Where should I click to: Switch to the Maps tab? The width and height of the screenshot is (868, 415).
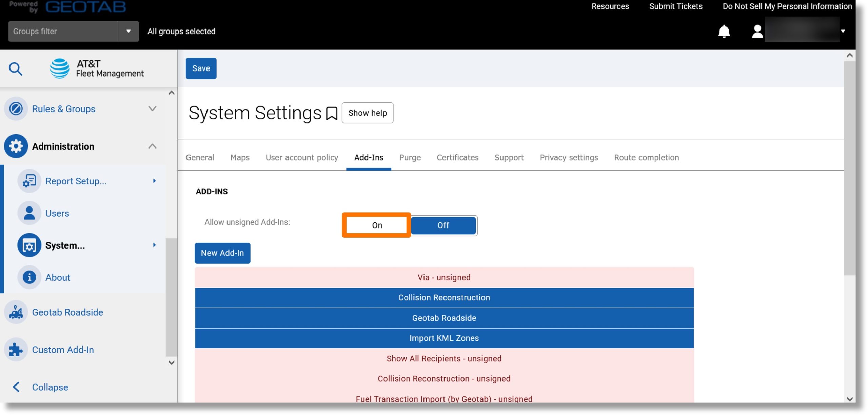pyautogui.click(x=240, y=158)
